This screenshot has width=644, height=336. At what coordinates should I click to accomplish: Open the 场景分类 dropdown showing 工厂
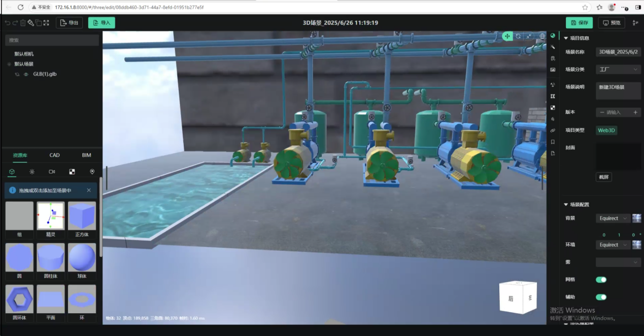618,69
